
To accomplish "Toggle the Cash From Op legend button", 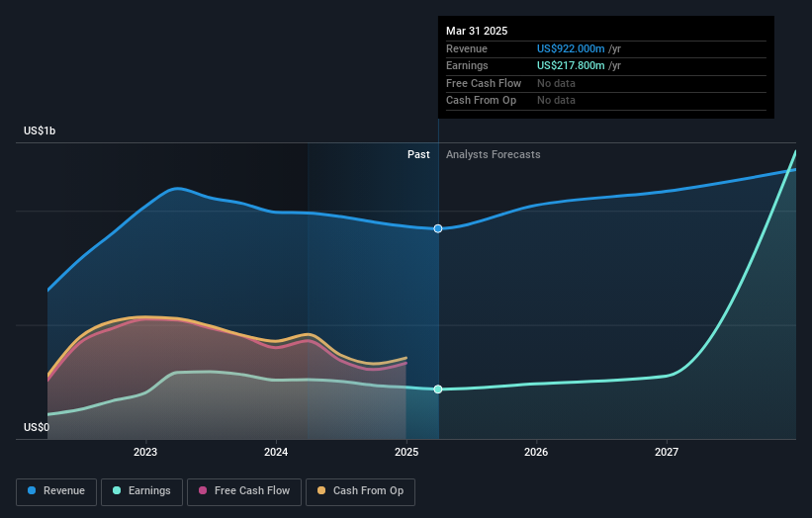I will point(360,491).
